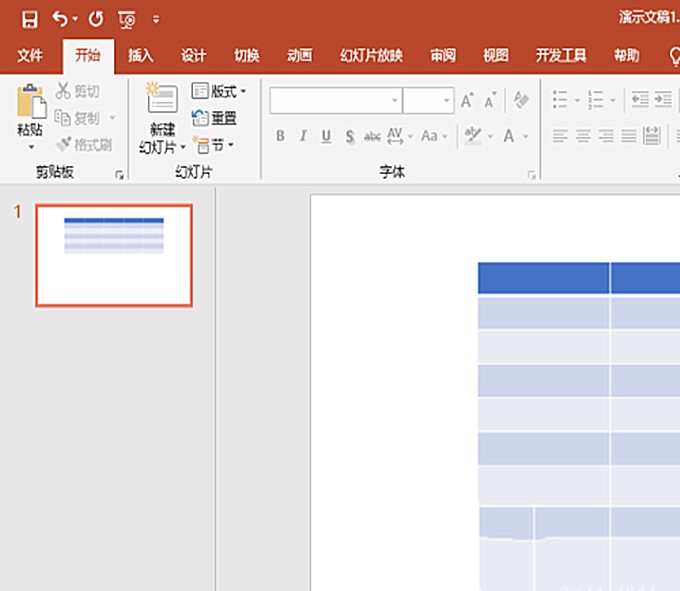Open the 帮助 tab
680x591 pixels.
tap(627, 56)
